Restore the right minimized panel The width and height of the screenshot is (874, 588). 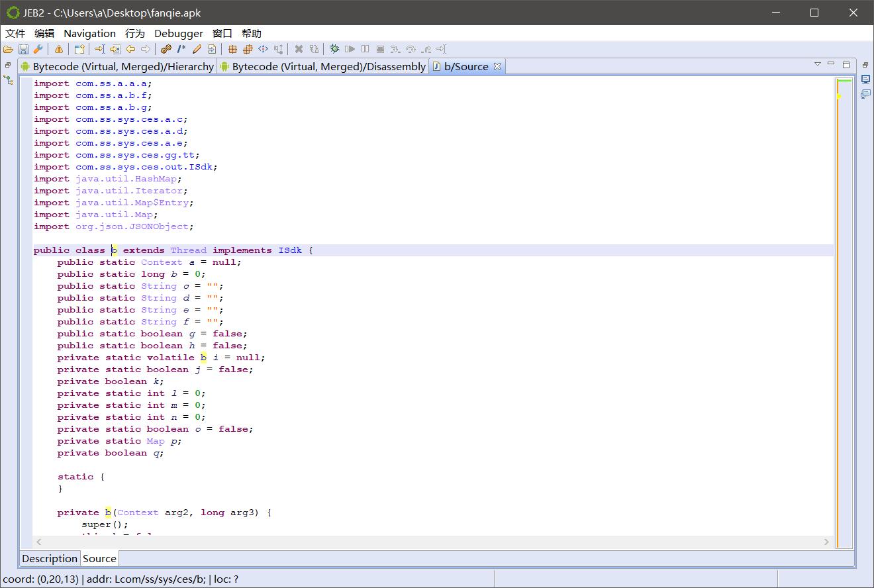pyautogui.click(x=865, y=65)
